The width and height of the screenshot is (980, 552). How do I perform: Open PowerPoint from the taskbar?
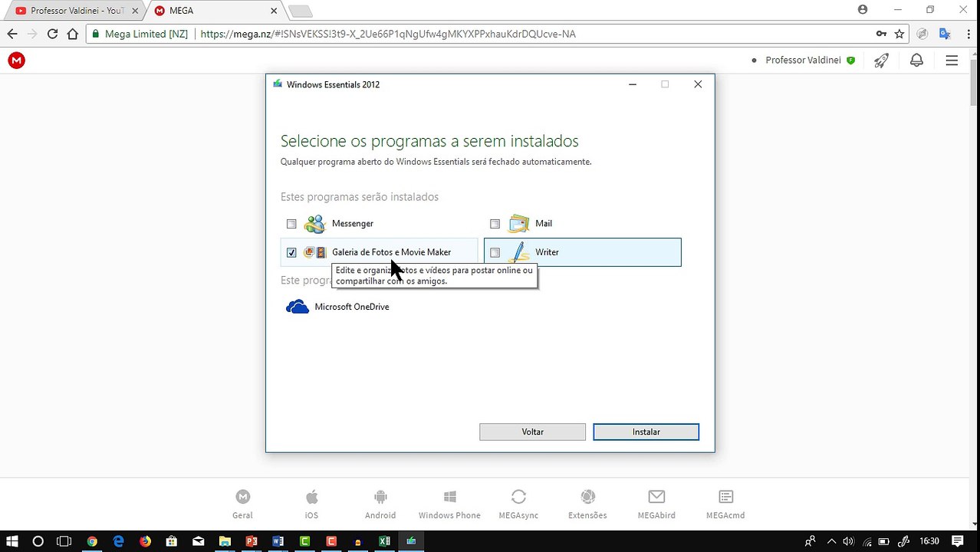pyautogui.click(x=251, y=541)
